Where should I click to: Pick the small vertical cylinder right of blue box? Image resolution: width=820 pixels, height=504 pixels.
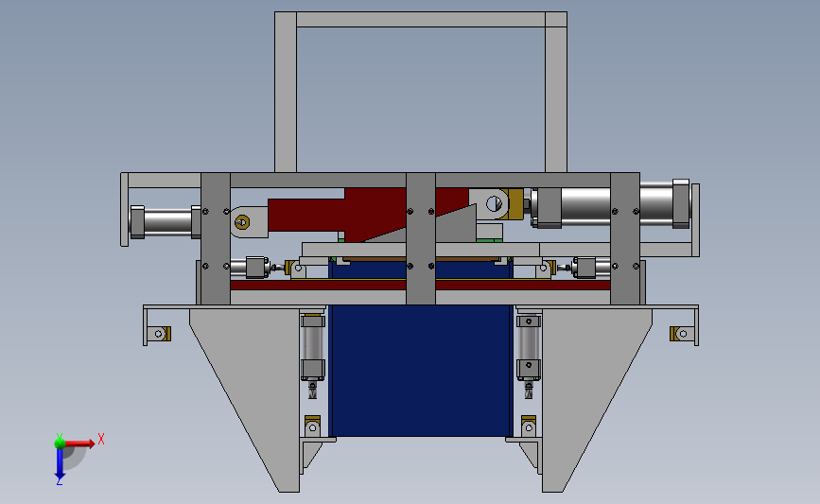529,356
